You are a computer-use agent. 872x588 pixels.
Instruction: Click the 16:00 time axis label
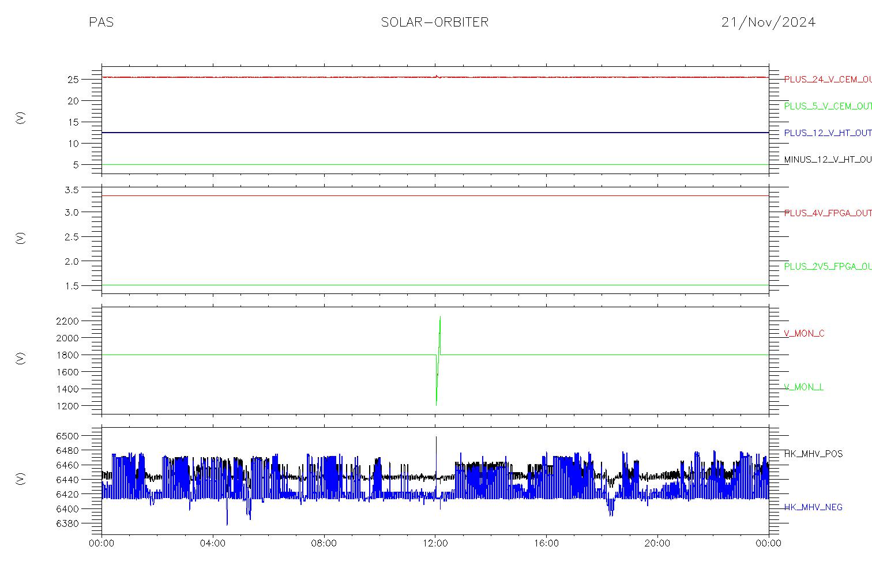pos(546,544)
